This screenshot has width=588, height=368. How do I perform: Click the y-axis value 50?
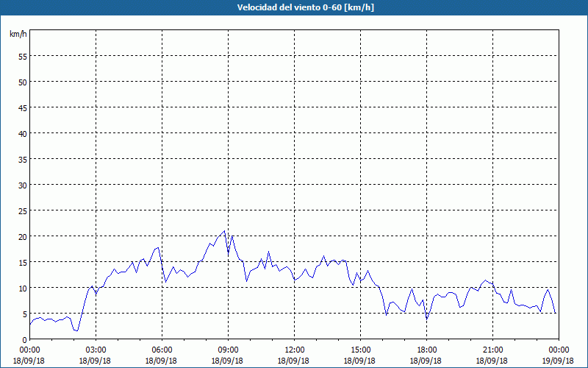[x=23, y=82]
